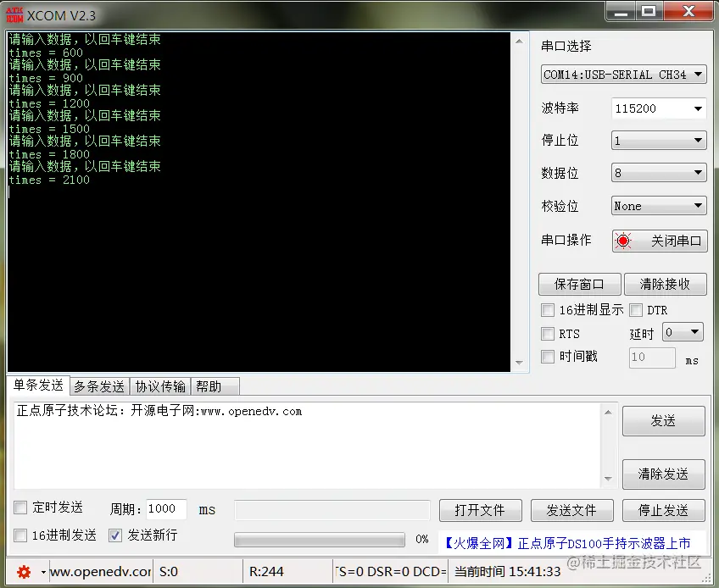This screenshot has height=588, width=719.
Task: Switch to 单条发送 tab
Action: click(38, 386)
